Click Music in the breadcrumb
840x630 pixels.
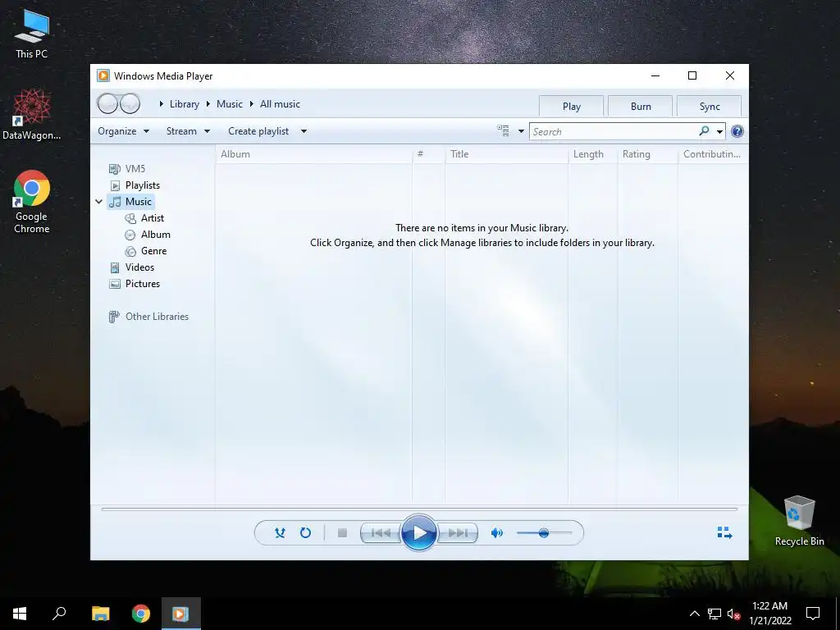tap(230, 104)
